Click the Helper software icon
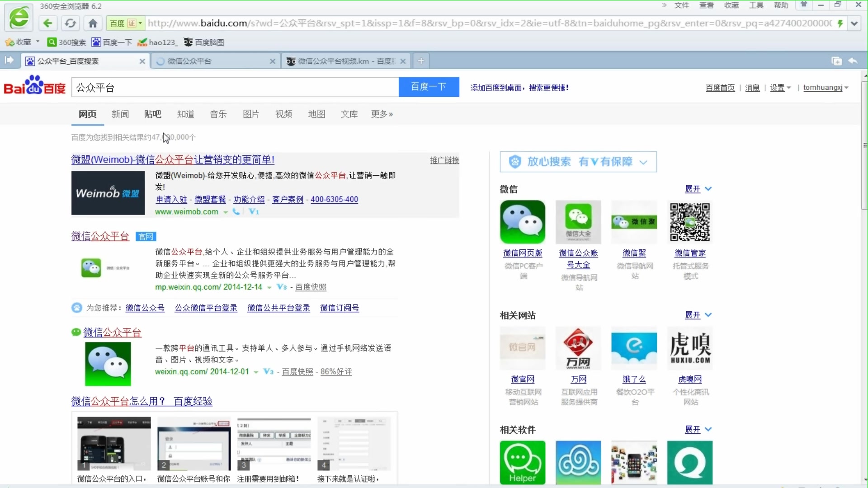Image resolution: width=868 pixels, height=488 pixels. tap(523, 463)
